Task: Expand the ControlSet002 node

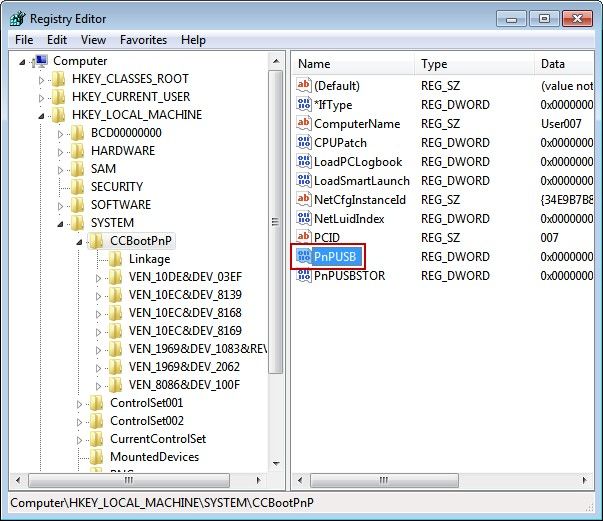Action: pyautogui.click(x=79, y=422)
